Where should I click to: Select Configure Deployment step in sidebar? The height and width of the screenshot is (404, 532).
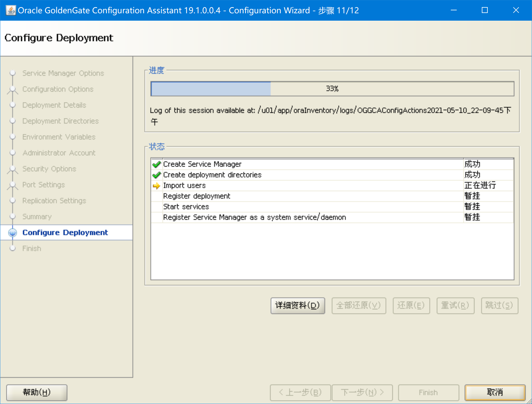click(x=65, y=233)
